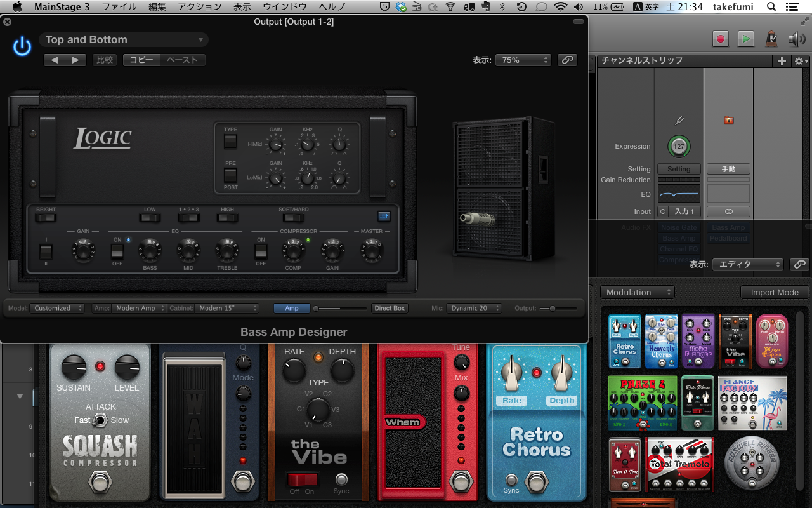Open the 表示 menu in menu bar
Viewport: 812px width, 508px height.
point(242,7)
